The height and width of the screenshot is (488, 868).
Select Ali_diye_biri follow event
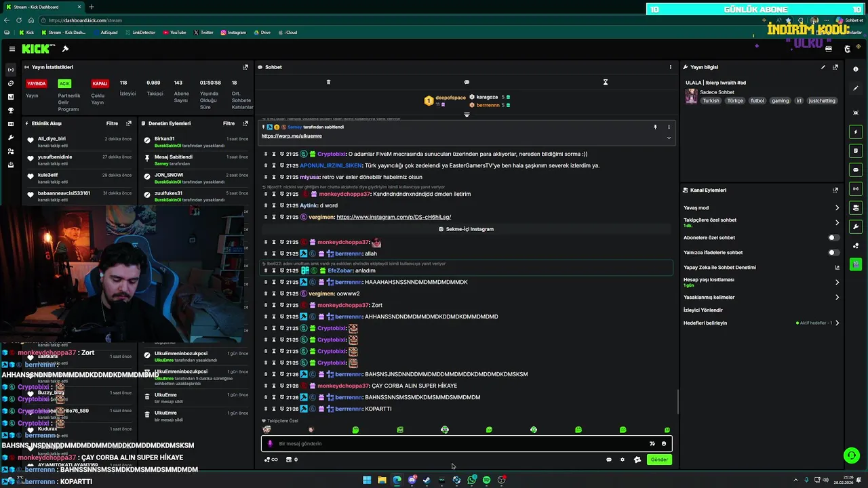(80, 142)
